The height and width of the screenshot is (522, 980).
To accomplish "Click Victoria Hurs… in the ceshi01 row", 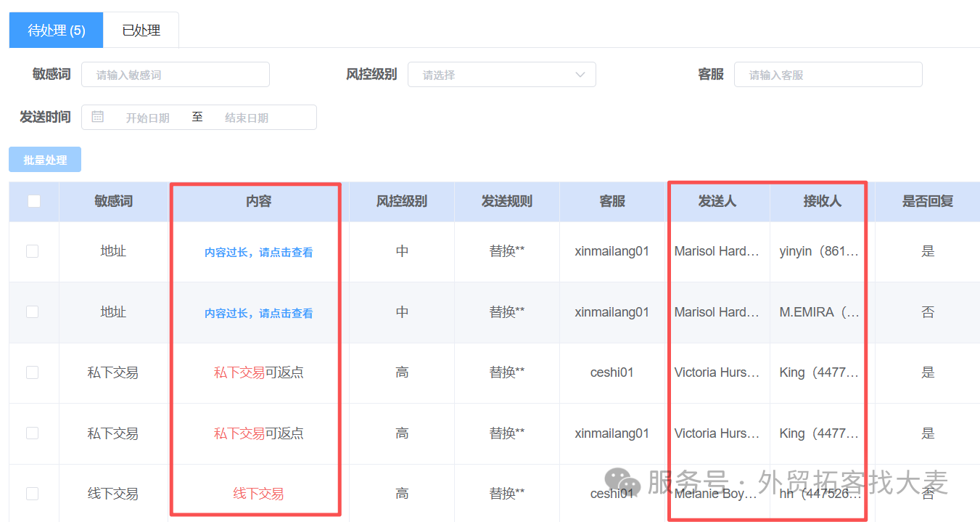I will coord(717,372).
